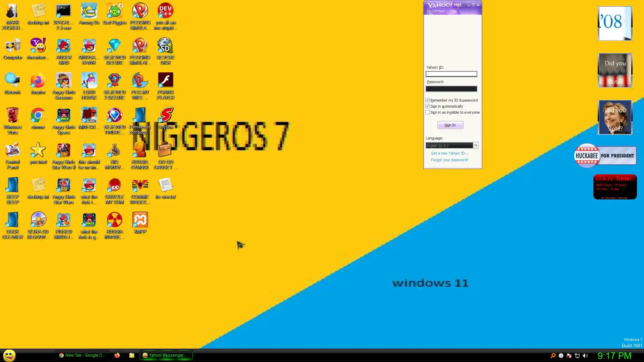Open the XMPP desktop icon
This screenshot has width=644, height=362.
coord(140,220)
